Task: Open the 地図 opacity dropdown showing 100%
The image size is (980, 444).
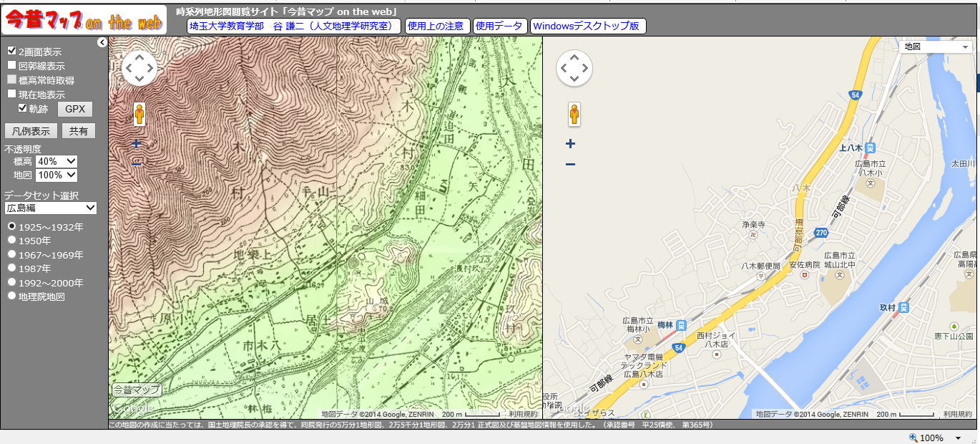Action: point(56,175)
